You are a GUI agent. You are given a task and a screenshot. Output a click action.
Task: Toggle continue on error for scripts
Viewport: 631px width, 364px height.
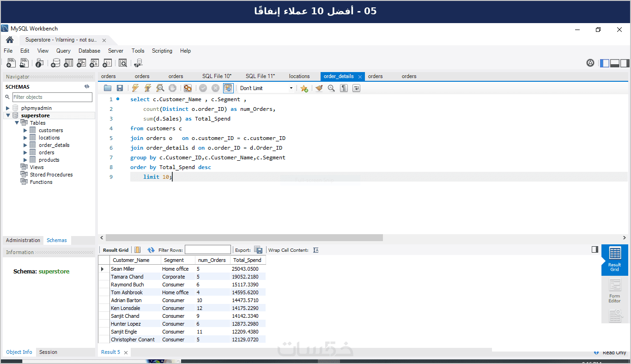tap(188, 88)
